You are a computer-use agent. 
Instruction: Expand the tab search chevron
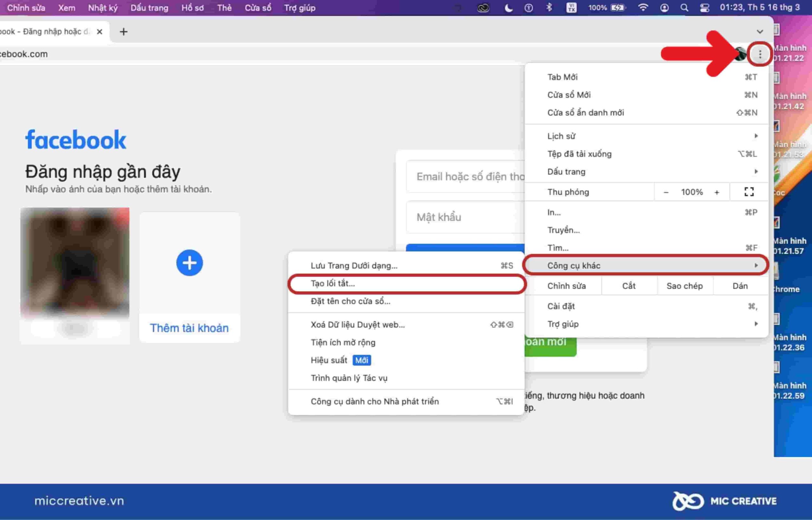[760, 32]
